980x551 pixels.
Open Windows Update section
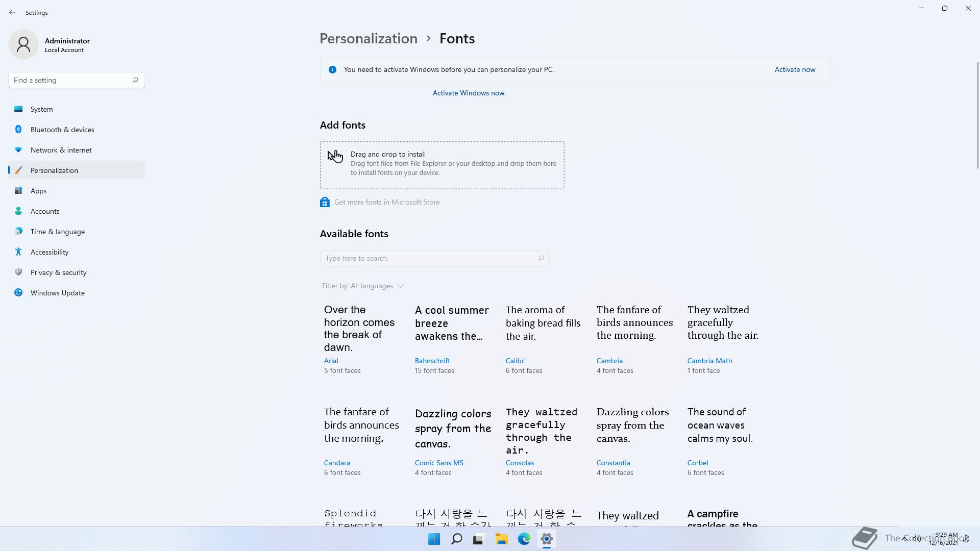pyautogui.click(x=57, y=293)
